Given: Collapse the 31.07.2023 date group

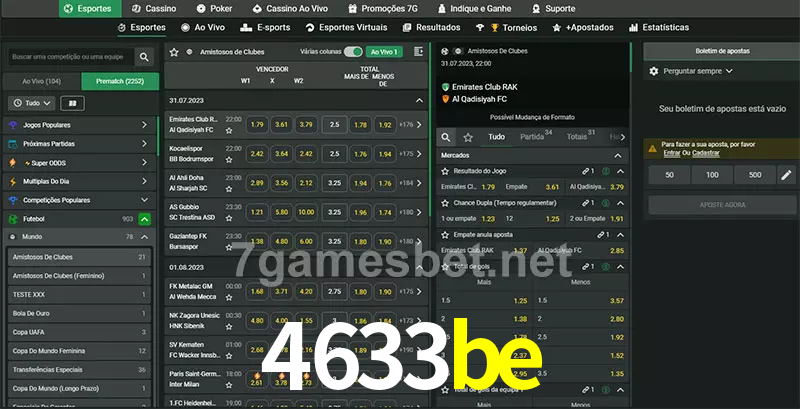Looking at the screenshot, I should coord(419,101).
